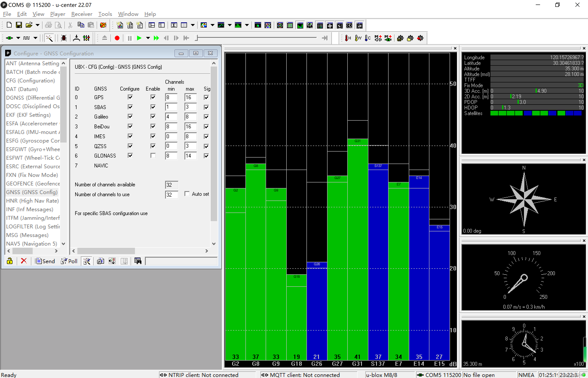The image size is (588, 378).
Task: Open Receiver menu from menu bar
Action: (81, 14)
